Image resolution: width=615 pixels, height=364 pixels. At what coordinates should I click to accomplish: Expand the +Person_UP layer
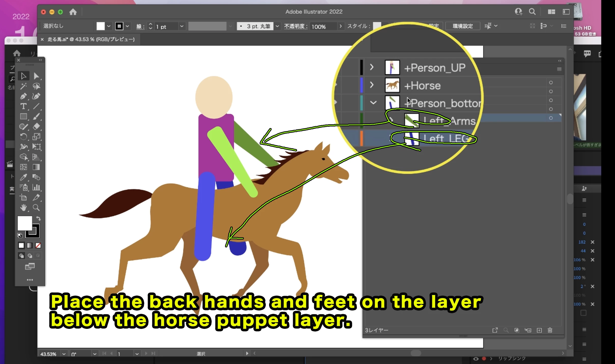(x=372, y=67)
